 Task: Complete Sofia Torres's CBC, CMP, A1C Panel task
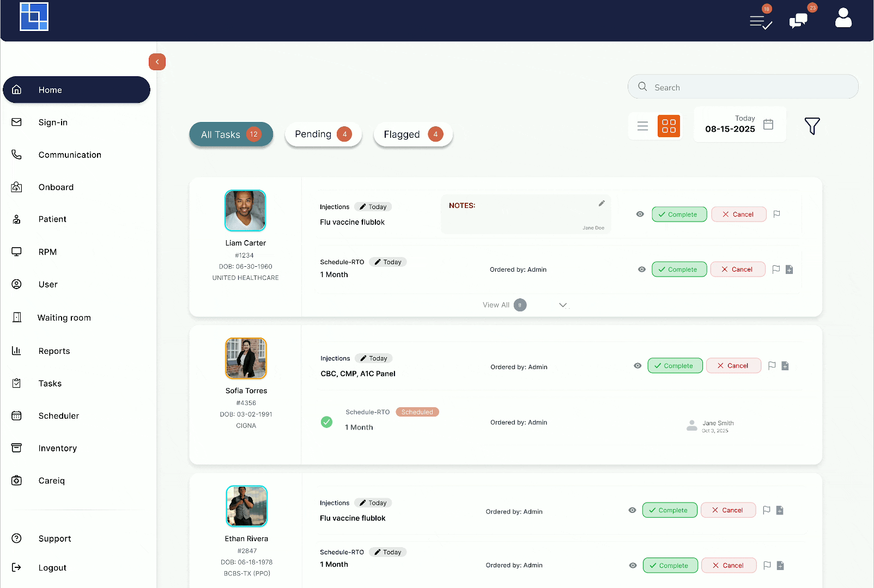(675, 365)
